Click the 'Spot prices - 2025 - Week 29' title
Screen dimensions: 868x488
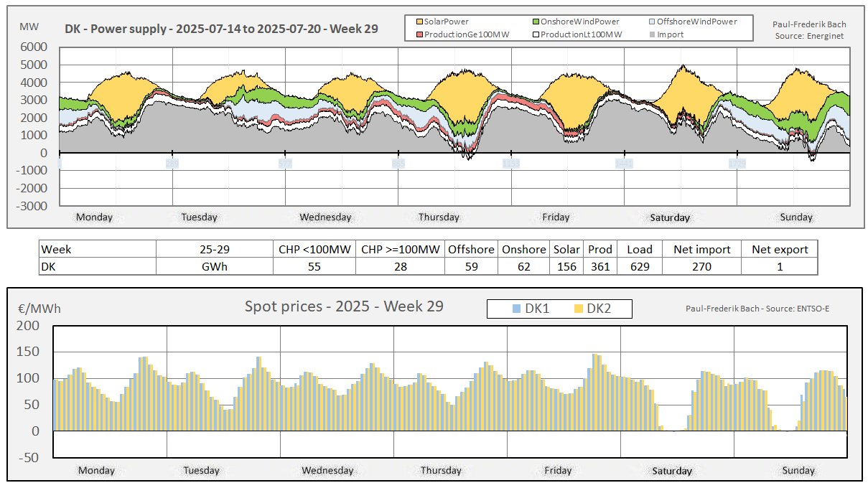click(x=344, y=306)
